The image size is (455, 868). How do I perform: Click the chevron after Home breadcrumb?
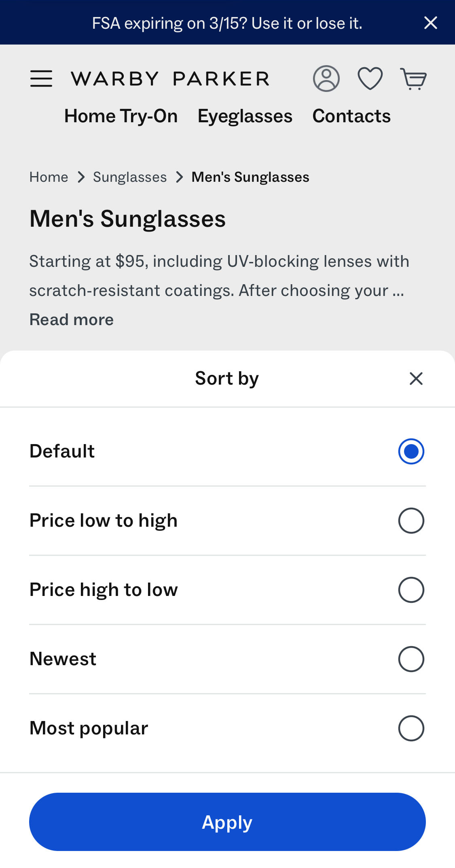coord(81,177)
